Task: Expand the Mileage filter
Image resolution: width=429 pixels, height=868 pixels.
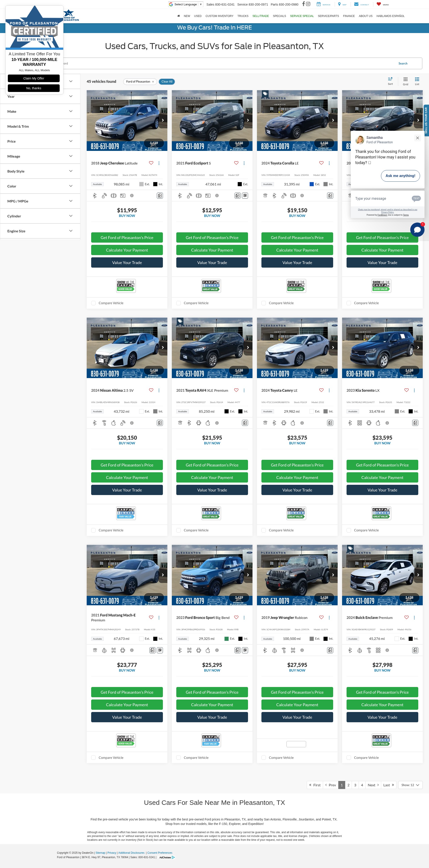Action: [x=40, y=156]
